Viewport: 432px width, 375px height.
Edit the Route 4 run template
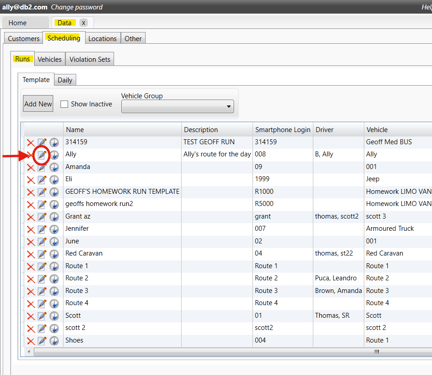click(x=42, y=304)
